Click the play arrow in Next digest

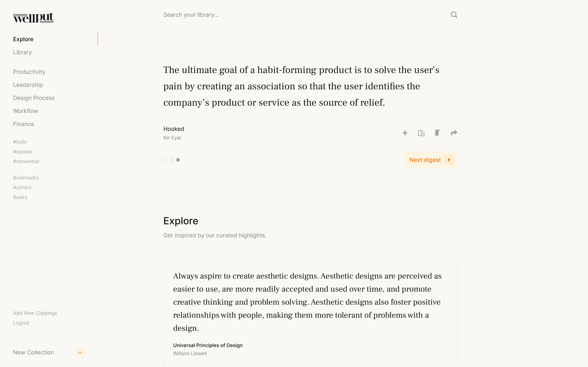coord(449,160)
